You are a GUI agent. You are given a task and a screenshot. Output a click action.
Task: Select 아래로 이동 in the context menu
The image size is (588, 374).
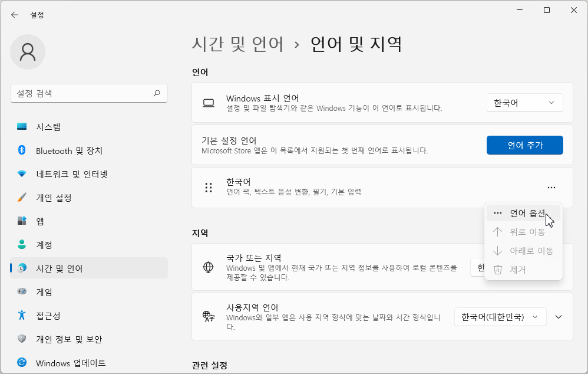coord(523,251)
